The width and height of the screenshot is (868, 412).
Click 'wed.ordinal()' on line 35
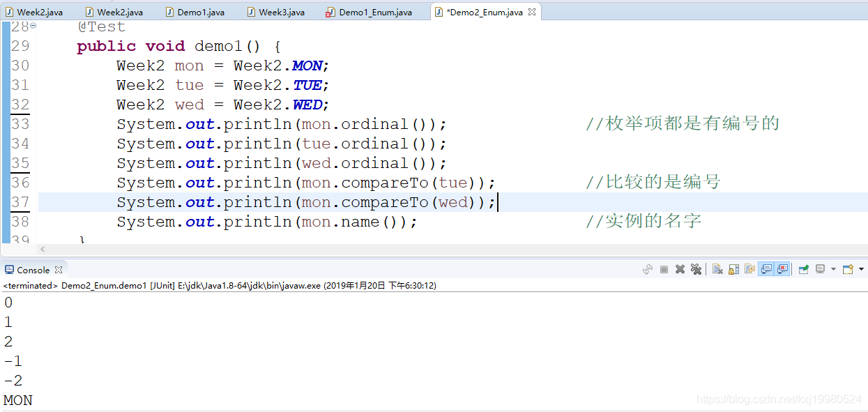click(364, 163)
